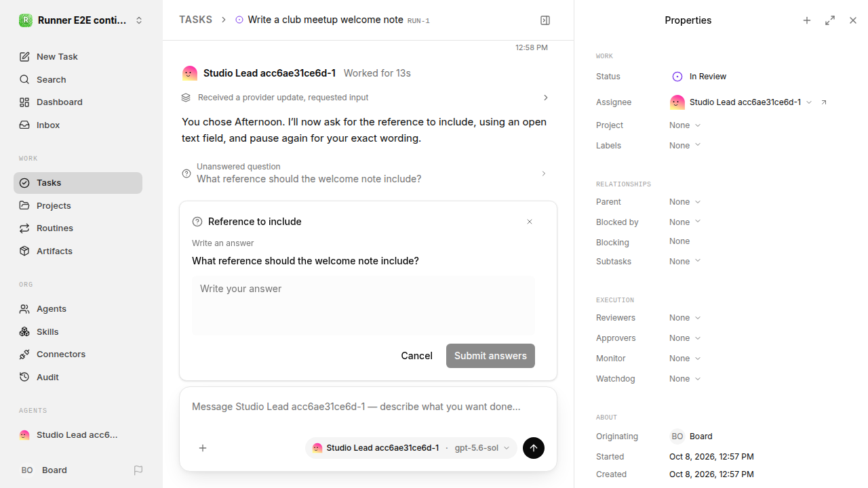This screenshot has height=488, width=868.
Task: Send message with the arrow-up button
Action: click(x=534, y=448)
